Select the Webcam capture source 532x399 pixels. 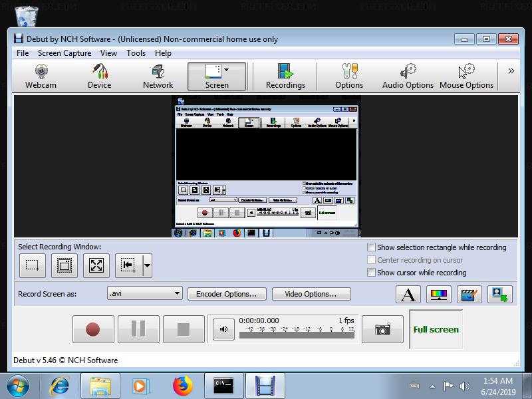coord(41,76)
